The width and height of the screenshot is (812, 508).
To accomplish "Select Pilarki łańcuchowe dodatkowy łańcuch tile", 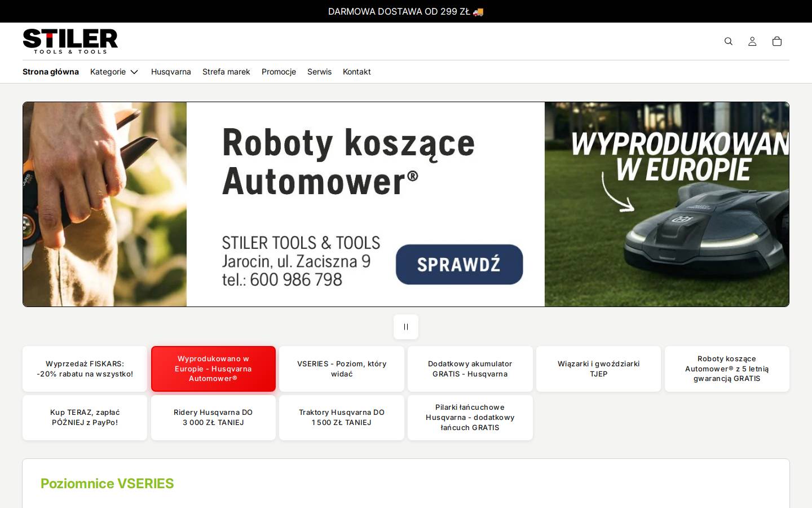I will coord(470,418).
